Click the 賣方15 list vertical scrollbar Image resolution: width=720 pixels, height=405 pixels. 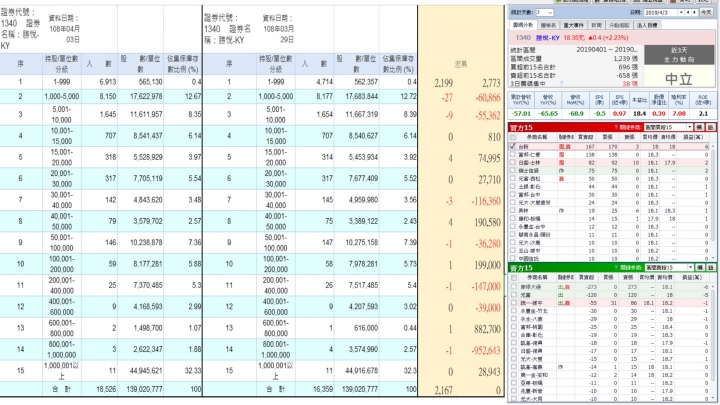coord(713,342)
